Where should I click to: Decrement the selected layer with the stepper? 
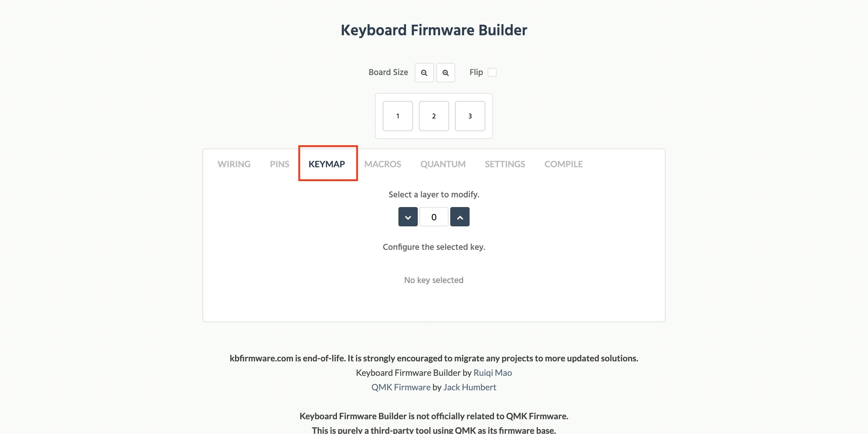coord(408,217)
